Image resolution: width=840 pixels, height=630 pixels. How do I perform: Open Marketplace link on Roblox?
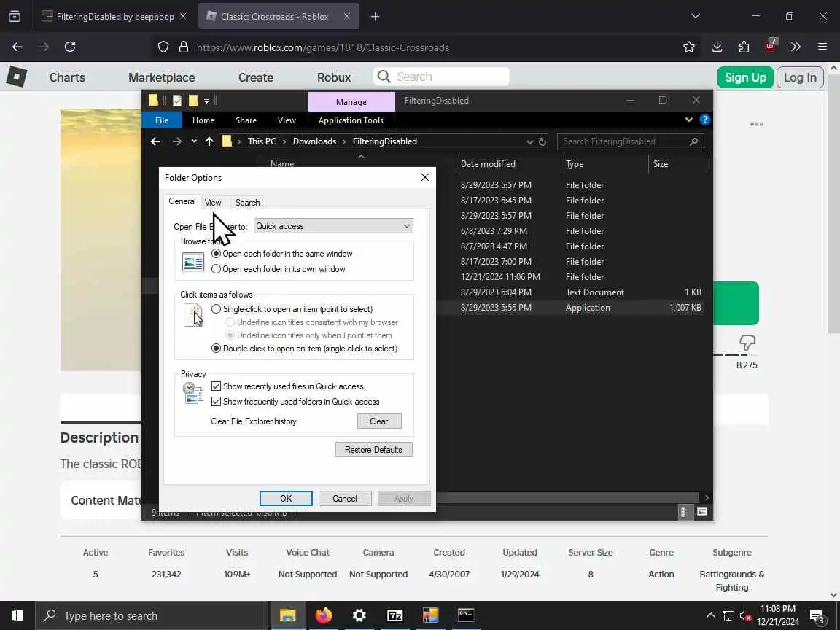pyautogui.click(x=162, y=77)
